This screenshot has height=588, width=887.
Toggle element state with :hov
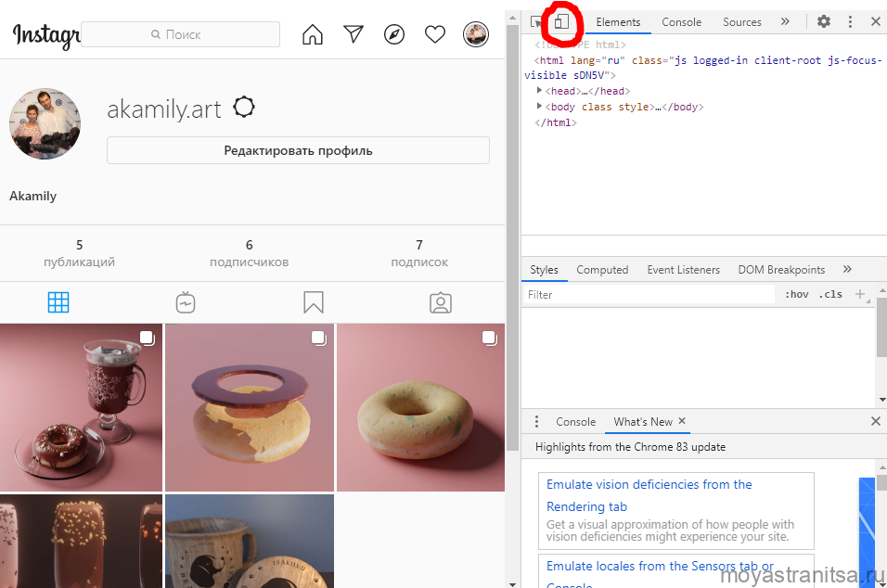click(796, 295)
